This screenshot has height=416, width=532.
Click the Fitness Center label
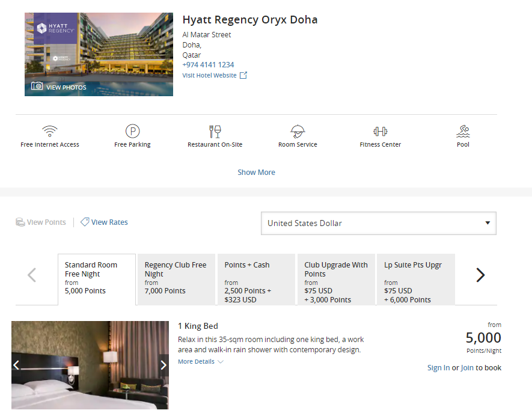coord(381,144)
